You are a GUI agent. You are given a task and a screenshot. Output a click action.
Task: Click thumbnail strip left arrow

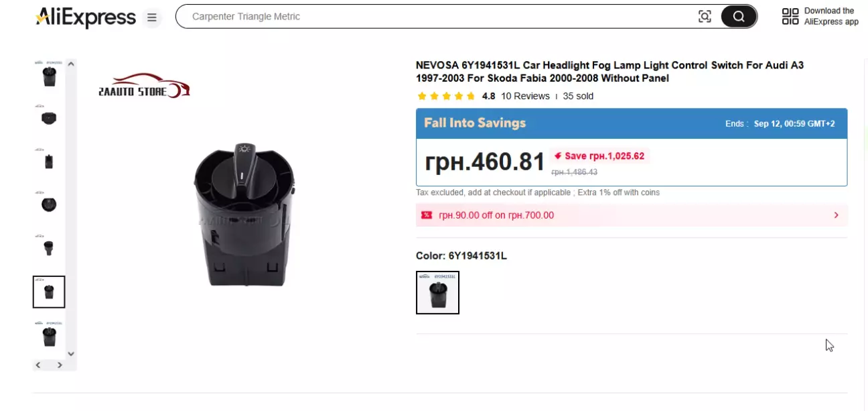(x=38, y=365)
